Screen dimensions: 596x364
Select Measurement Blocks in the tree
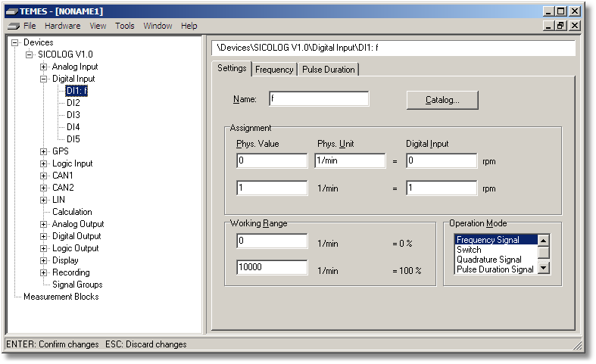click(61, 297)
